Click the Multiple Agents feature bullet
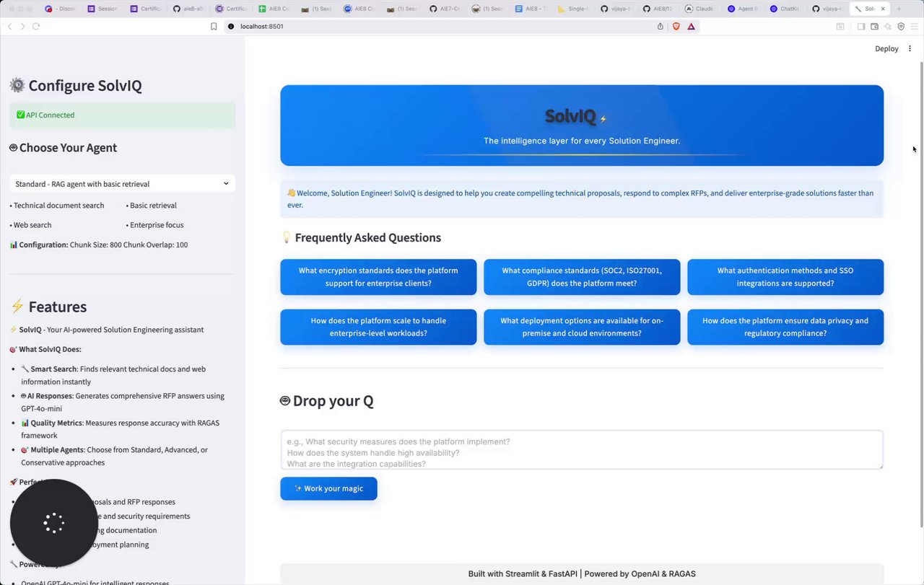The image size is (924, 585). 114,456
